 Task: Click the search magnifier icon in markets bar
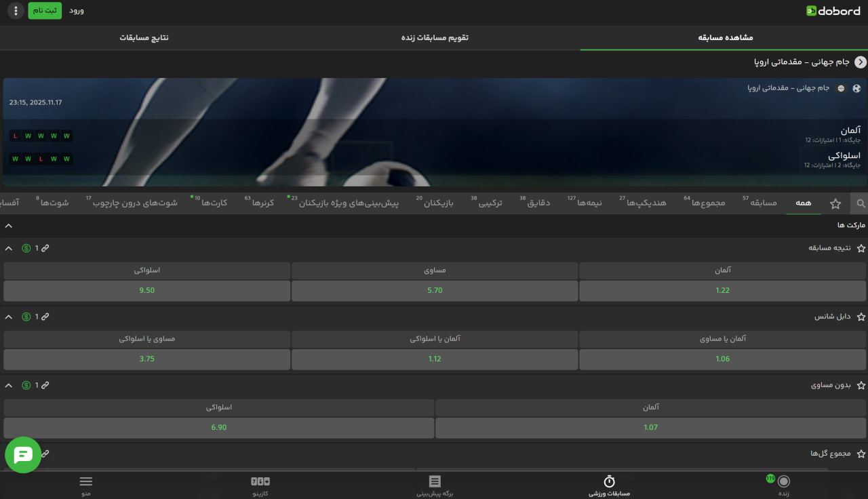[861, 203]
